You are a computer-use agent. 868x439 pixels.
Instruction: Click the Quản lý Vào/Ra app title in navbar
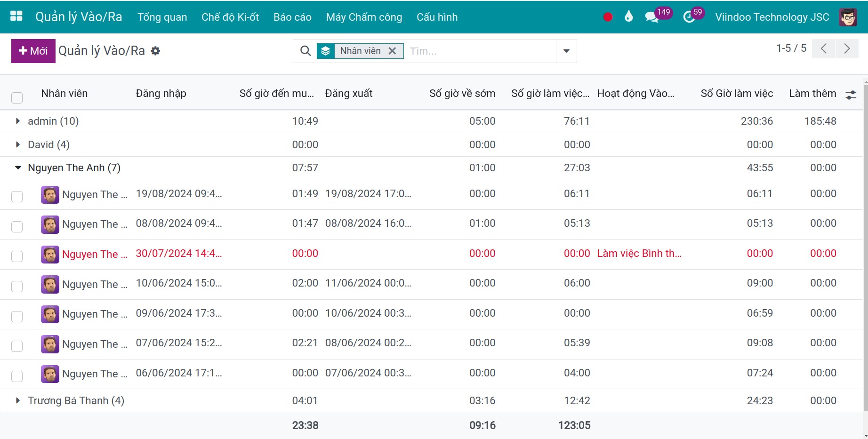(79, 17)
